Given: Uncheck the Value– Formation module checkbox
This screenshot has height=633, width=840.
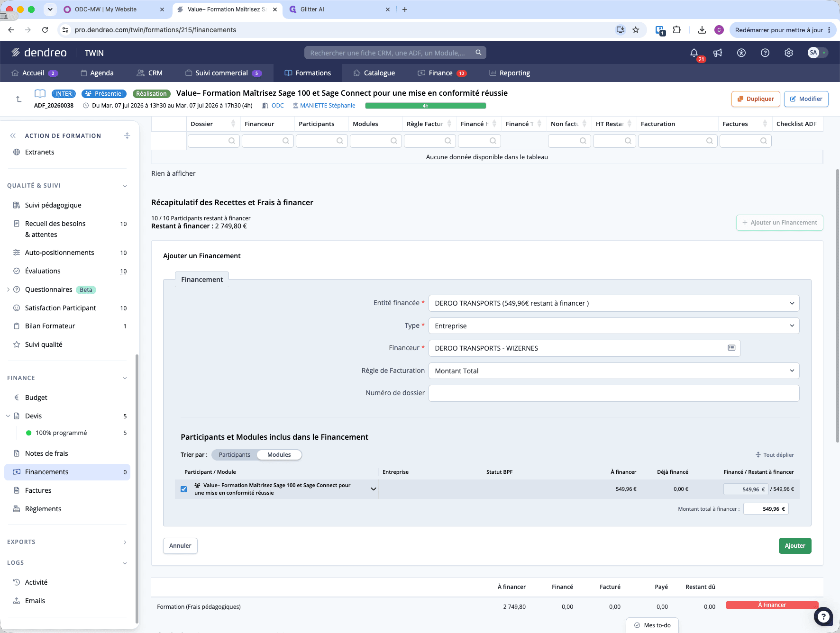Looking at the screenshot, I should (183, 489).
